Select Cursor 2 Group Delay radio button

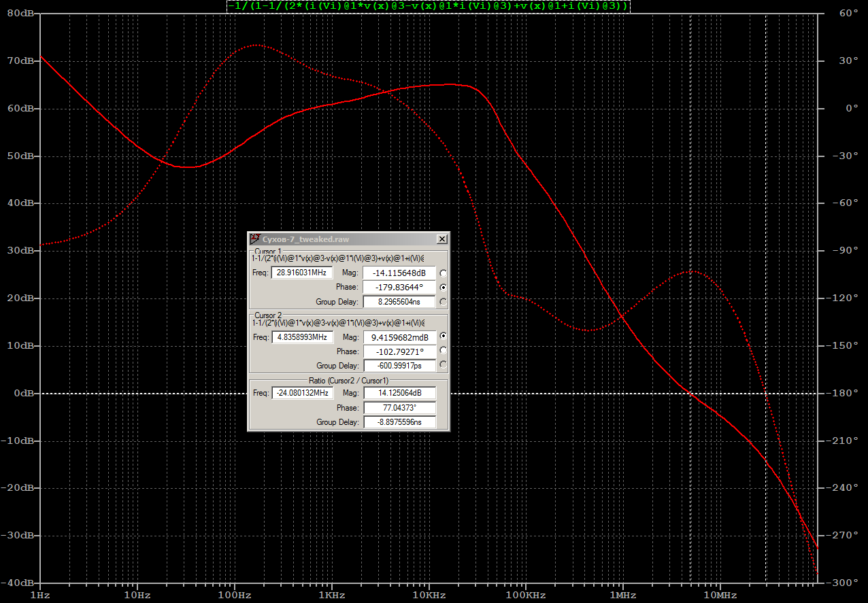444,365
